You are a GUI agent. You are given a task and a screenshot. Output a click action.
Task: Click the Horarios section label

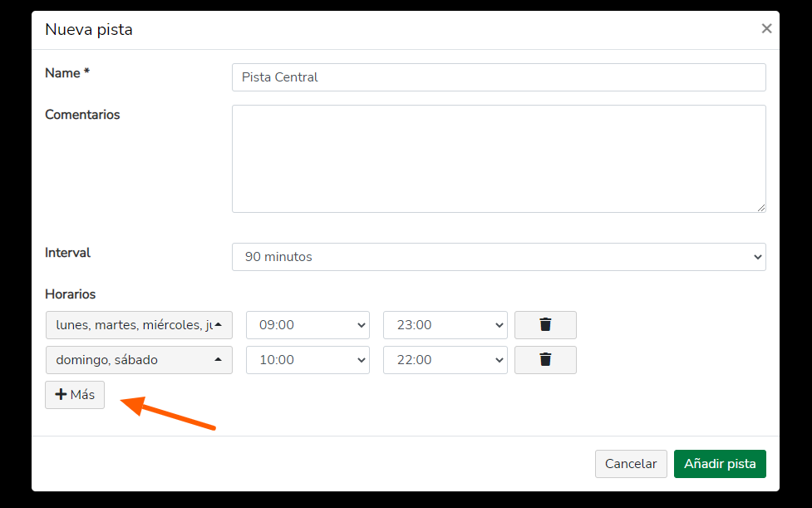tap(71, 294)
